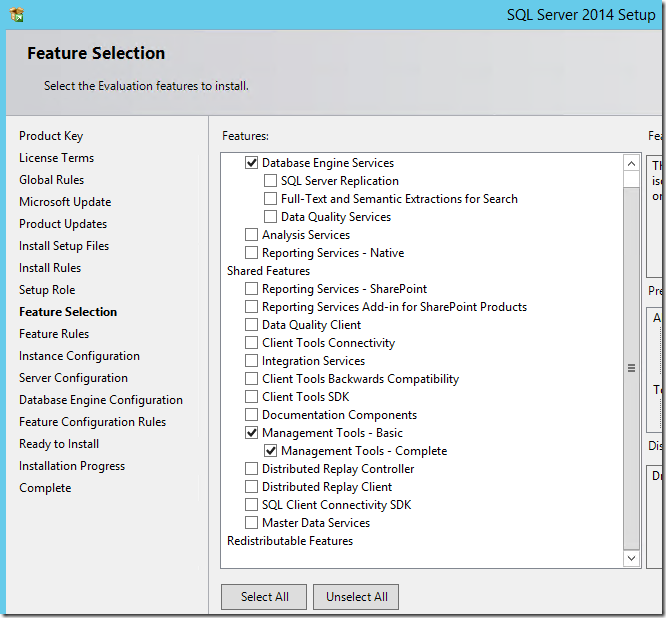
Task: Click Installation Progress step
Action: [72, 466]
